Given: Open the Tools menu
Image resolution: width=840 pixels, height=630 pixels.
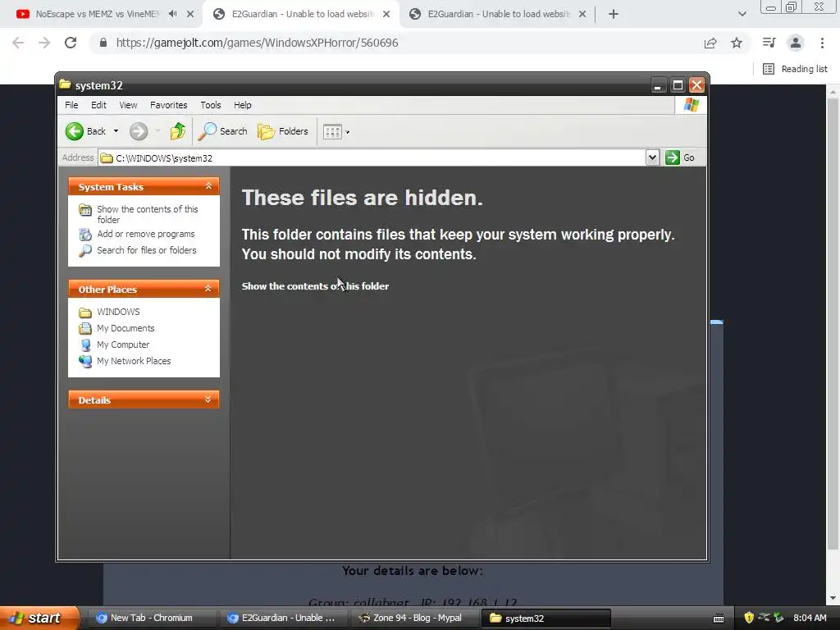Looking at the screenshot, I should pos(211,105).
